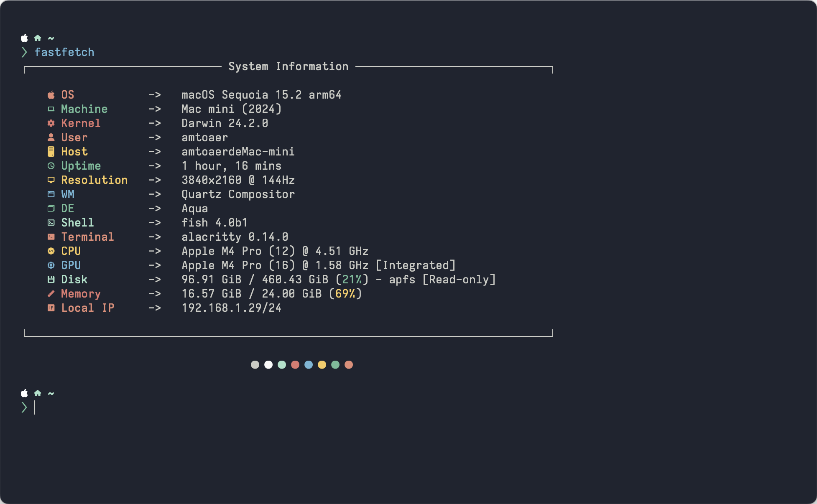The height and width of the screenshot is (504, 817).
Task: Click the text fish 4.0b1
Action: point(215,223)
